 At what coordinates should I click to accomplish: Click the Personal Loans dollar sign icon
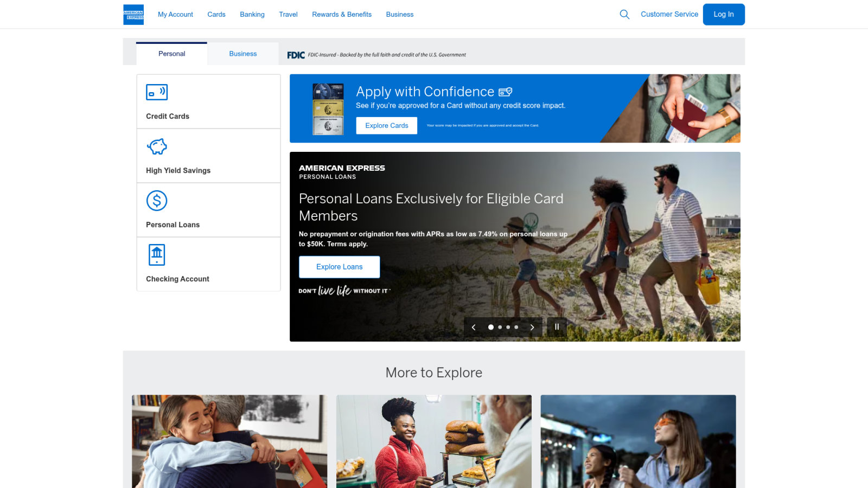[x=157, y=201]
